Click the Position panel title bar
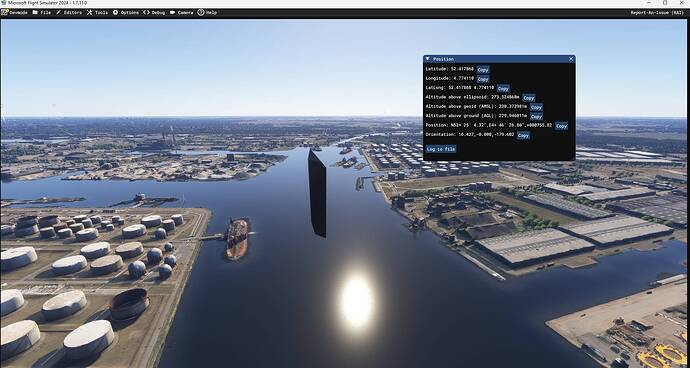 (499, 59)
